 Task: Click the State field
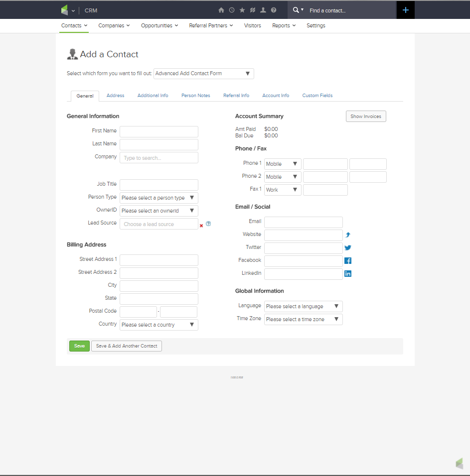pos(159,299)
